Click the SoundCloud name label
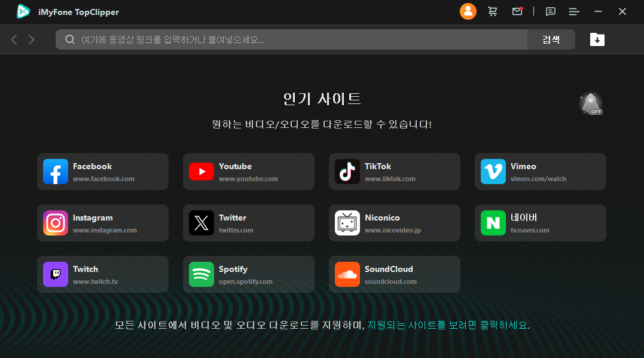644x358 pixels. [x=389, y=269]
